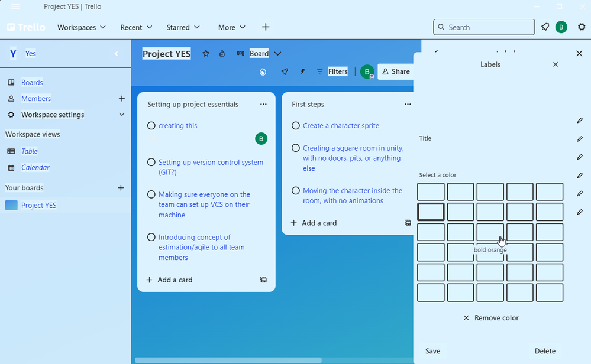Click the Filters button

pos(332,71)
